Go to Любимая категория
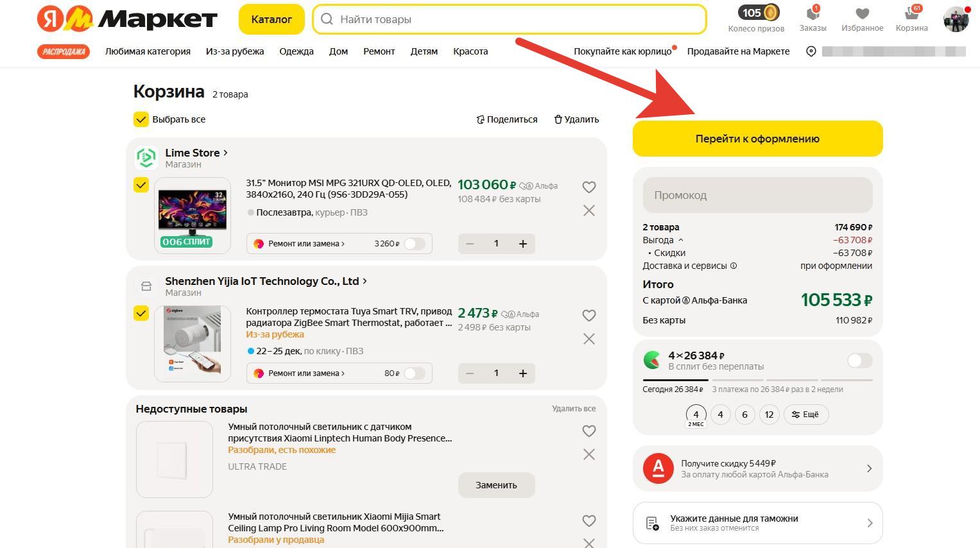Image resolution: width=980 pixels, height=548 pixels. click(148, 51)
